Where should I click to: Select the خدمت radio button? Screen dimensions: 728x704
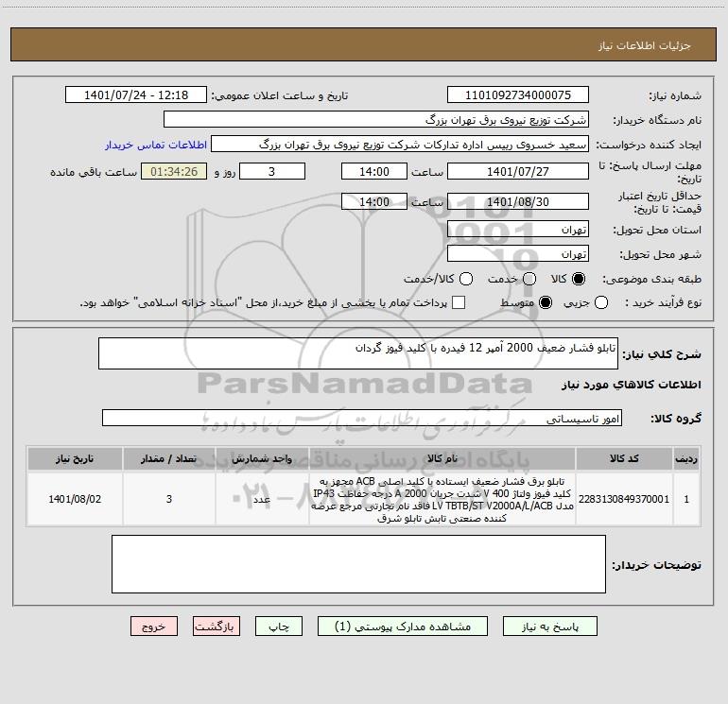click(529, 279)
